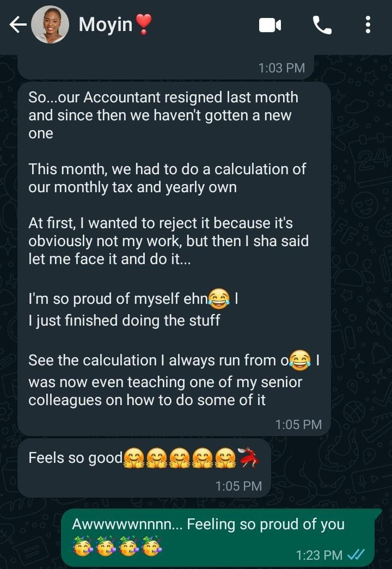Tap the red dancing woman emoji
Screen dimensions: 392x569
tap(249, 458)
